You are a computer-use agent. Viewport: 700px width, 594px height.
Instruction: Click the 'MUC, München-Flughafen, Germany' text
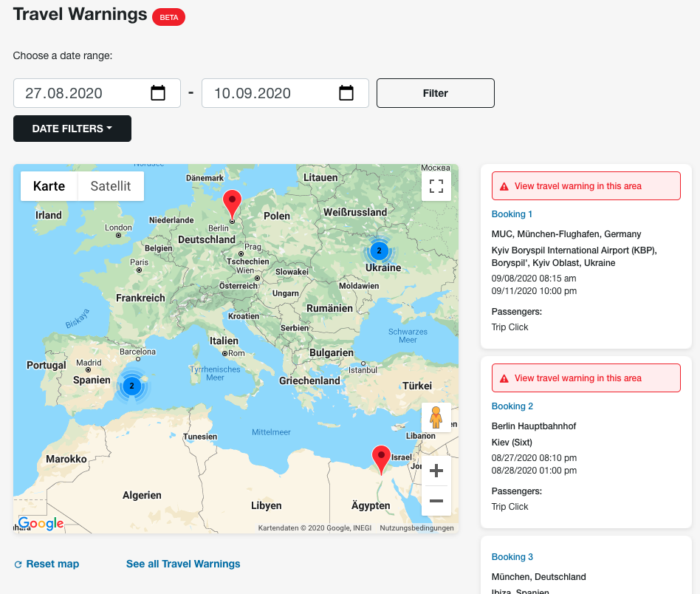tap(566, 234)
